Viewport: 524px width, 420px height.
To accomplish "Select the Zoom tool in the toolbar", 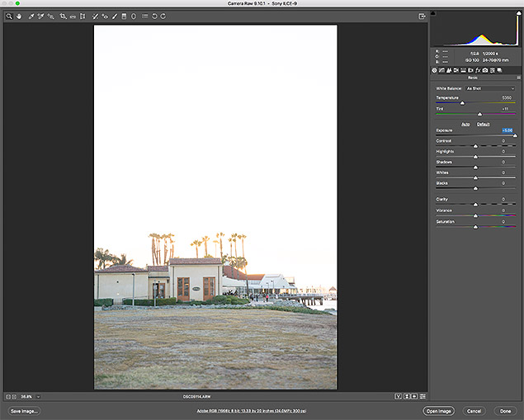I will (9, 16).
